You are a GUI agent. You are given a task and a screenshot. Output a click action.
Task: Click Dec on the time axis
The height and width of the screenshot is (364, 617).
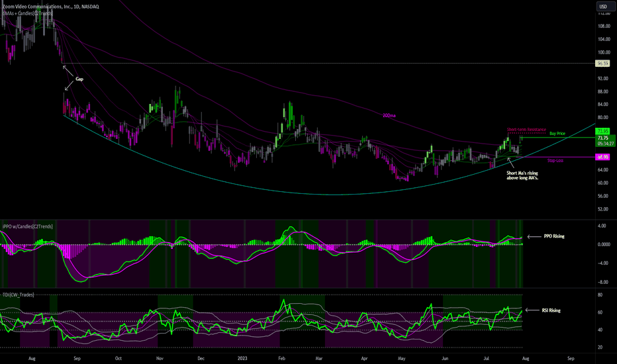pyautogui.click(x=201, y=359)
